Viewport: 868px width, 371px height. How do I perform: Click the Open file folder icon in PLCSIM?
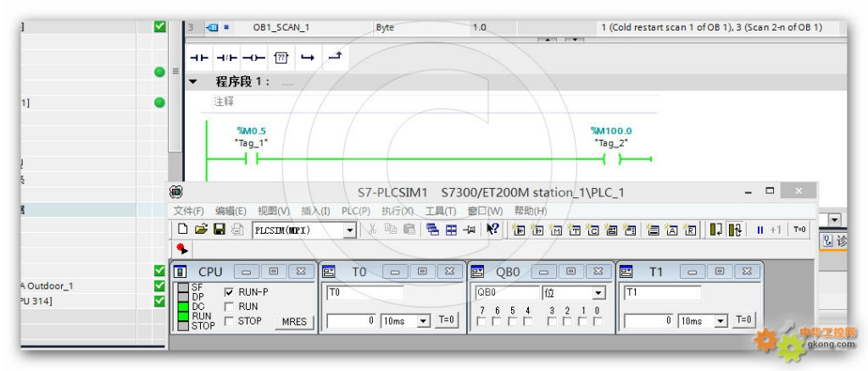click(202, 230)
